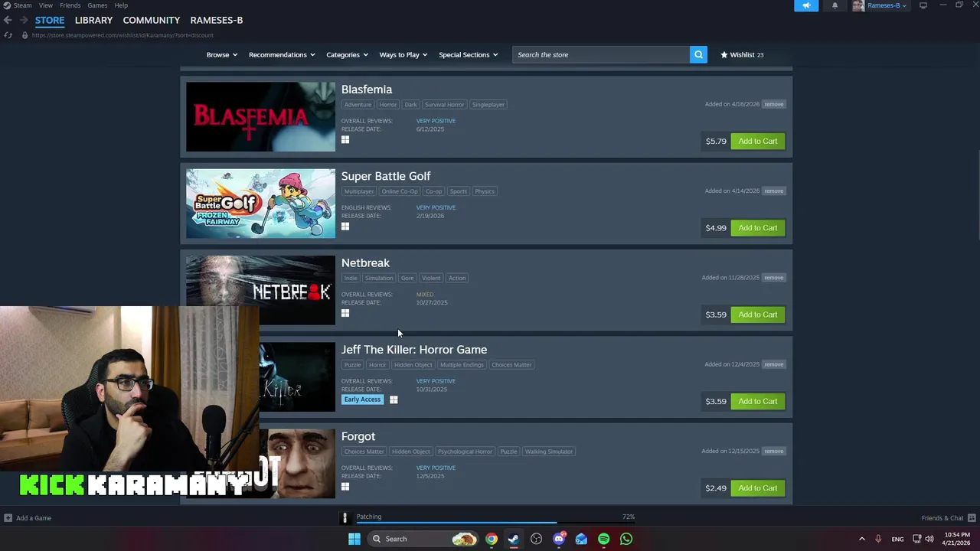
Task: Add Forgot to cart
Action: [x=758, y=488]
